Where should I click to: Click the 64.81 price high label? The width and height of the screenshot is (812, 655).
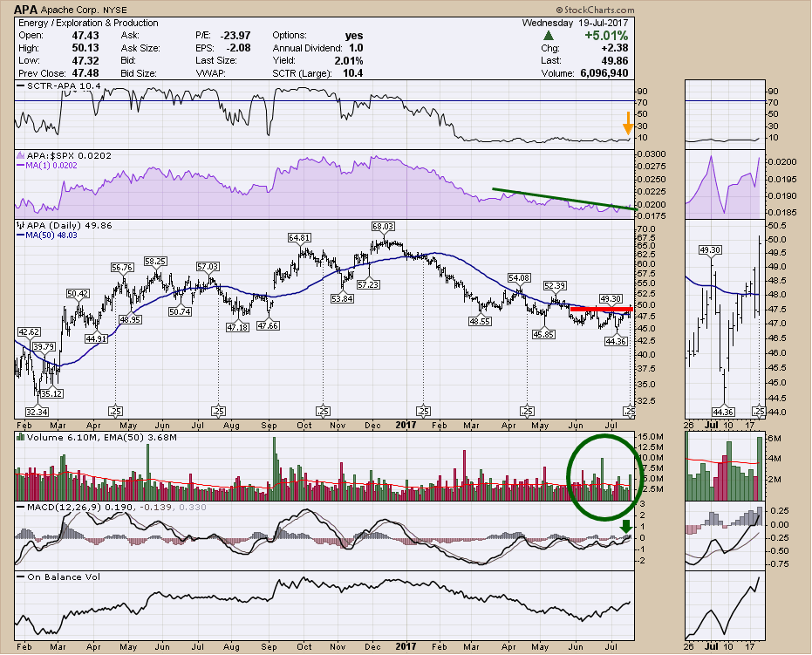[300, 237]
